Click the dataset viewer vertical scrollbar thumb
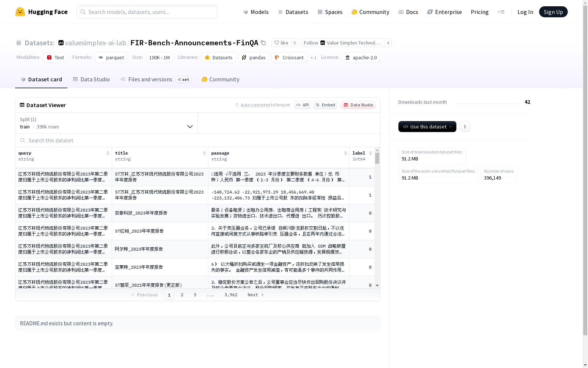This screenshot has width=588, height=368. [x=377, y=158]
